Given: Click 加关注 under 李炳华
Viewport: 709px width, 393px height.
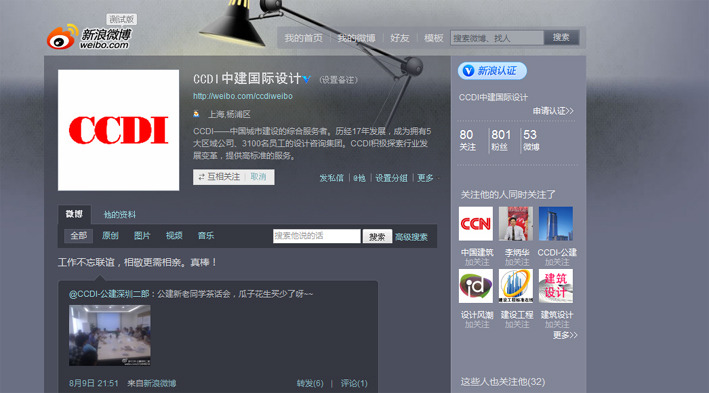Looking at the screenshot, I should tap(517, 262).
